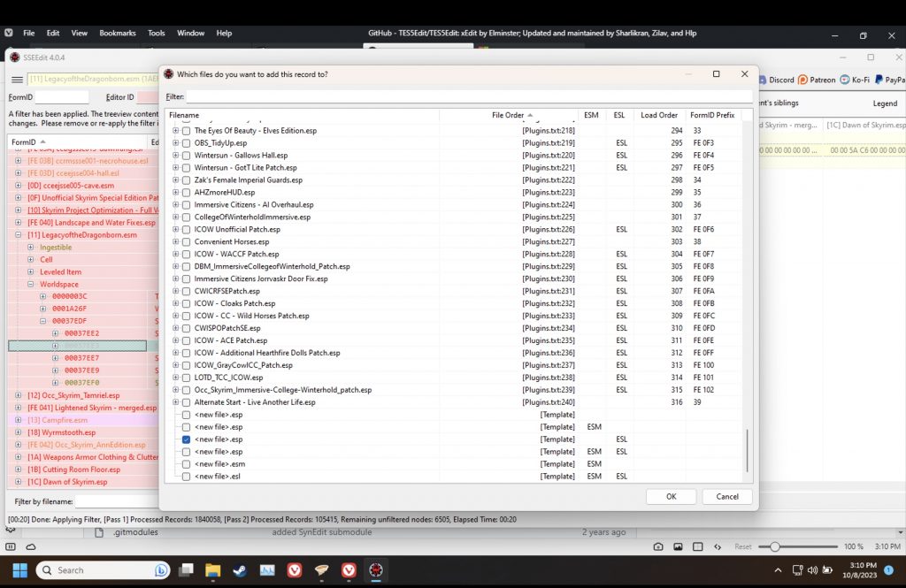Click the Cancel button

(726, 496)
